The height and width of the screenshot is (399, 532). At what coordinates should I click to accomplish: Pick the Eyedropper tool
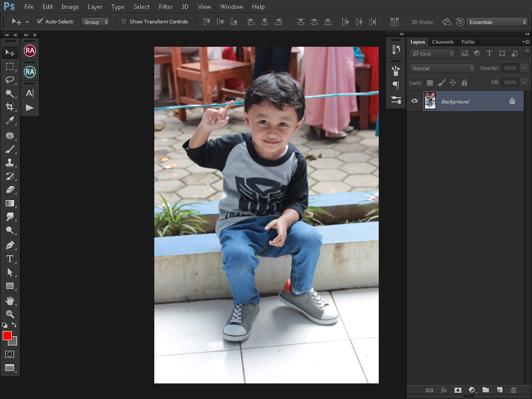click(x=9, y=121)
